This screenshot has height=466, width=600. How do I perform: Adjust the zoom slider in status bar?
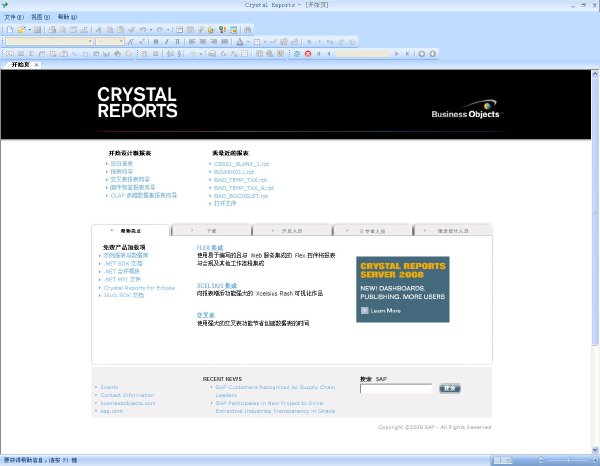[x=568, y=460]
